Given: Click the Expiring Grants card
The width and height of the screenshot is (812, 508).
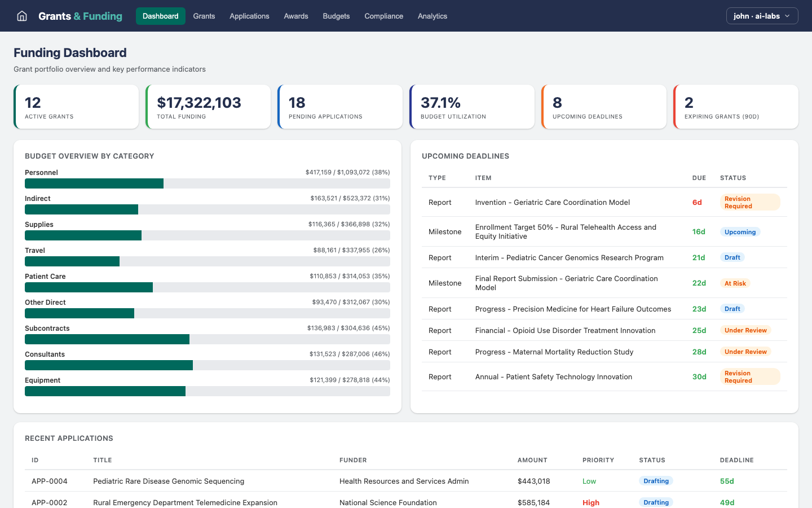Looking at the screenshot, I should 736,106.
